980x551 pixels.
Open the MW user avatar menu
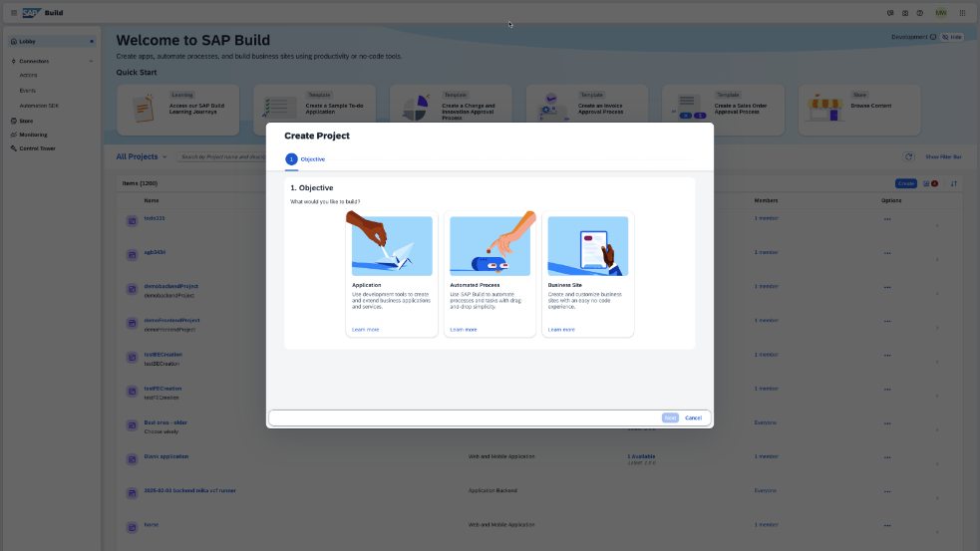tap(941, 13)
